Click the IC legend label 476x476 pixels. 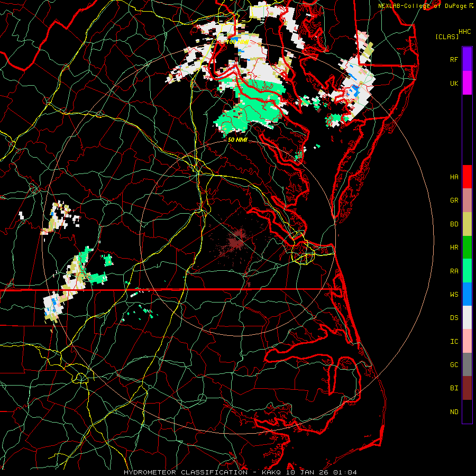pos(454,342)
